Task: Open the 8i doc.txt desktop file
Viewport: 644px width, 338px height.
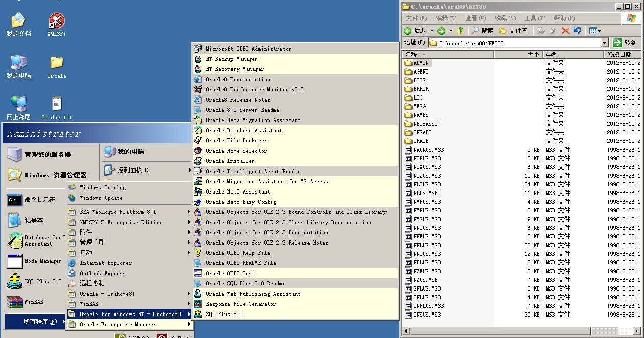Action: tap(57, 108)
